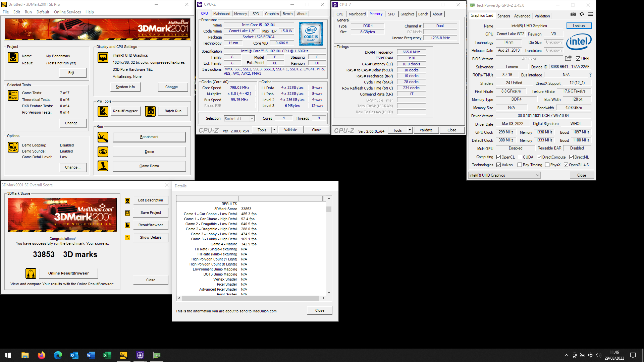This screenshot has width=644, height=362.
Task: Toggle the UEFI checkbox in GPU-Z
Action: coord(578,59)
